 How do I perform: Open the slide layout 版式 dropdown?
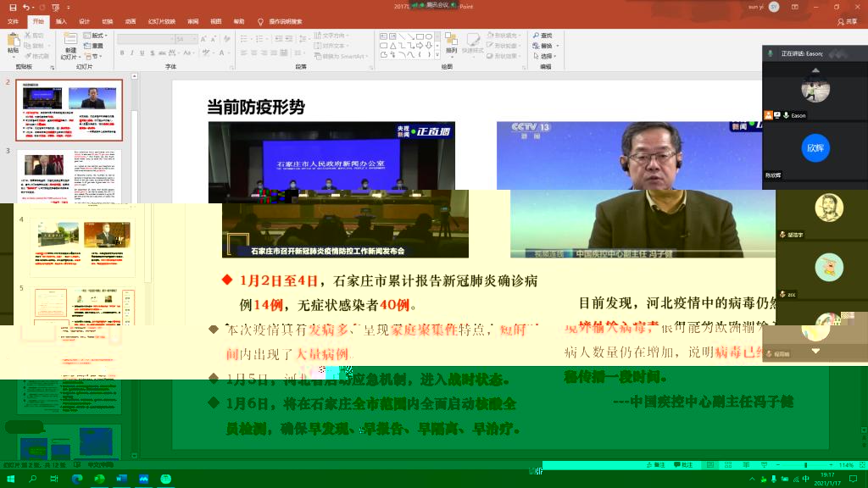95,36
